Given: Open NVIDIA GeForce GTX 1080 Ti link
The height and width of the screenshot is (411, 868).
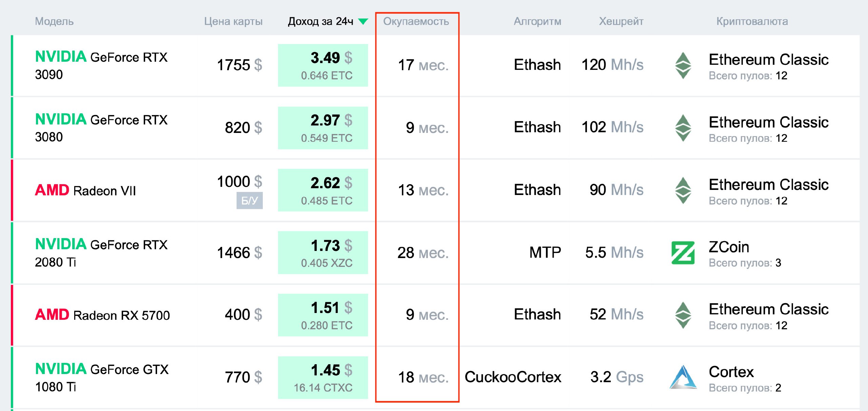Looking at the screenshot, I should [102, 377].
